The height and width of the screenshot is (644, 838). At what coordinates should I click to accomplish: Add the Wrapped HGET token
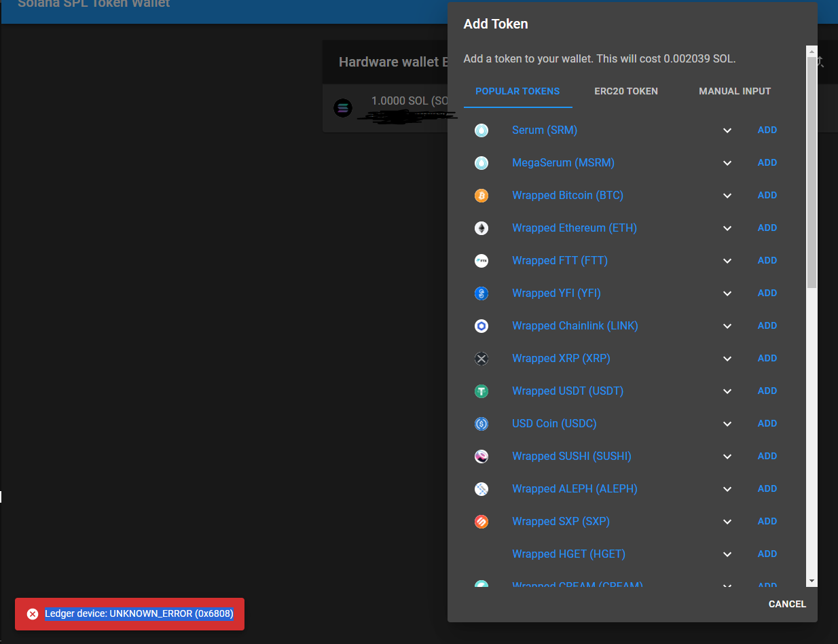point(767,554)
